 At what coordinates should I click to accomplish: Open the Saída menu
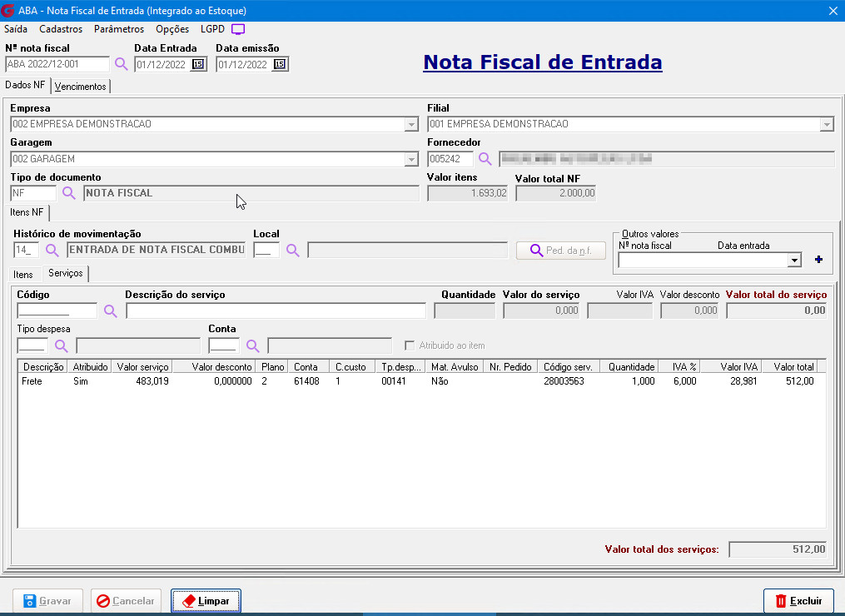pyautogui.click(x=16, y=29)
